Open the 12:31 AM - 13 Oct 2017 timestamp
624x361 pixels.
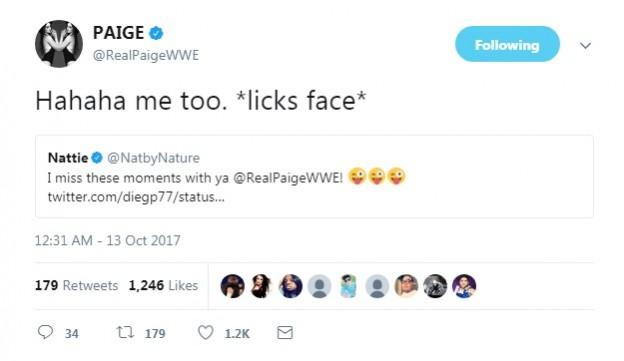[107, 240]
